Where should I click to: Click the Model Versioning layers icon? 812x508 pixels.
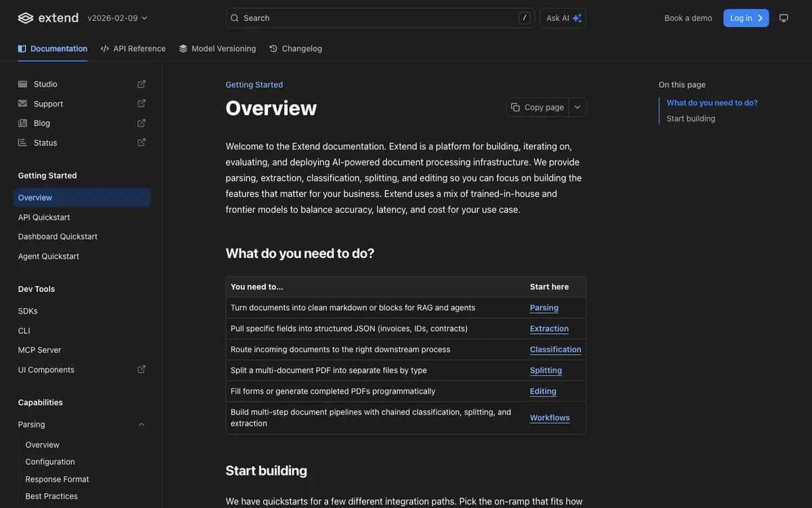[x=183, y=49]
